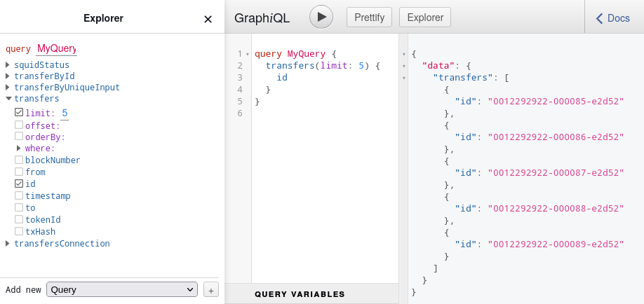Toggle the Explorer toolbar button
The height and width of the screenshot is (304, 644).
point(425,18)
